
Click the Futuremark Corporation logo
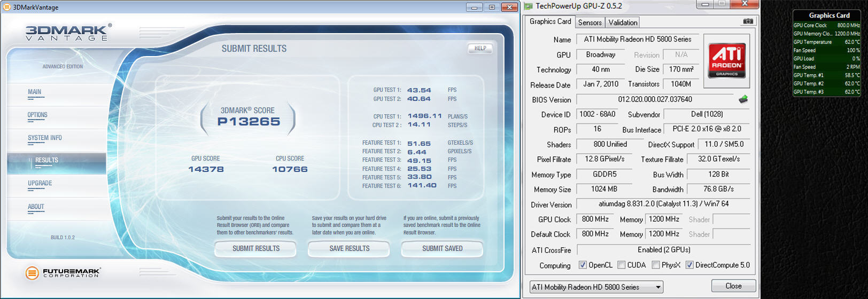[63, 273]
